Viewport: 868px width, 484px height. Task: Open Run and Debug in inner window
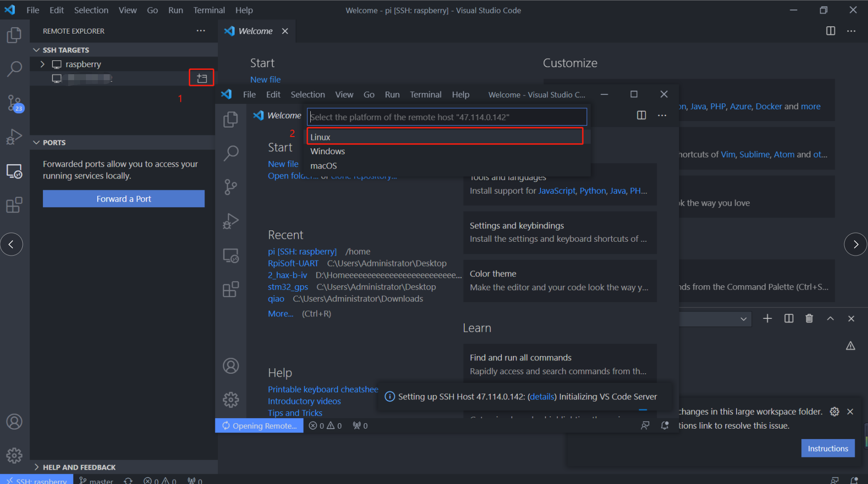pyautogui.click(x=231, y=221)
